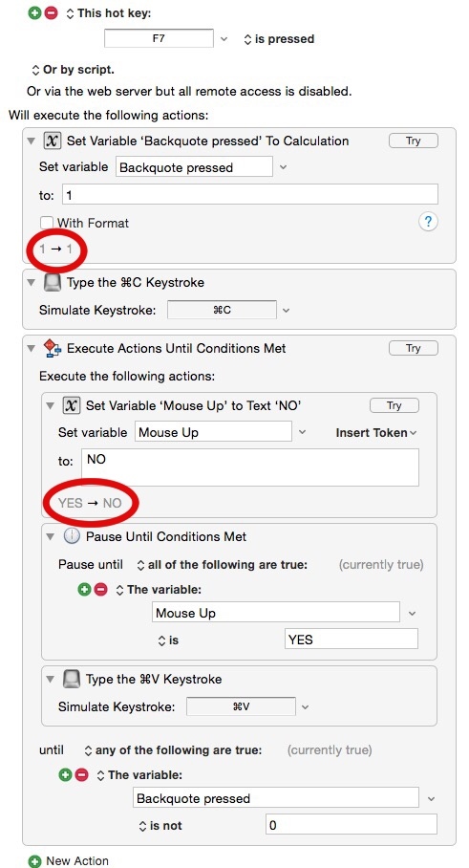Collapse the Type ⌘V Keystroke action
The height and width of the screenshot is (868, 469).
(x=51, y=680)
